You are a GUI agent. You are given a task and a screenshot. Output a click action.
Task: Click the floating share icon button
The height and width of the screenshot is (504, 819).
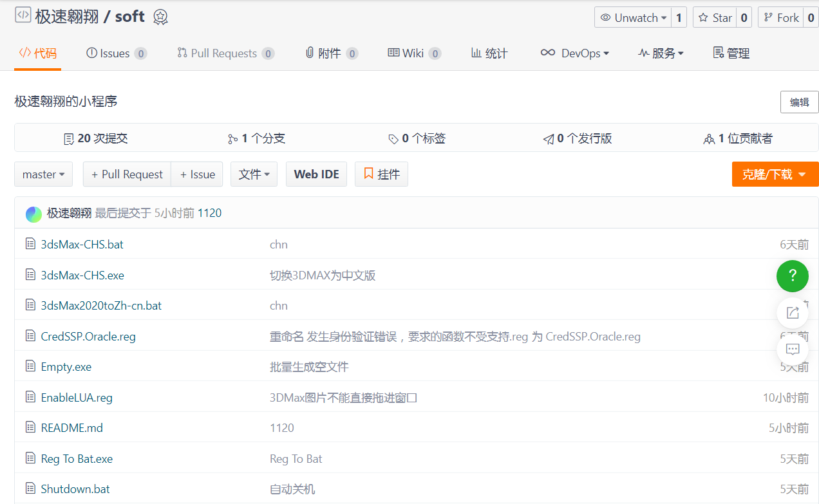click(792, 313)
